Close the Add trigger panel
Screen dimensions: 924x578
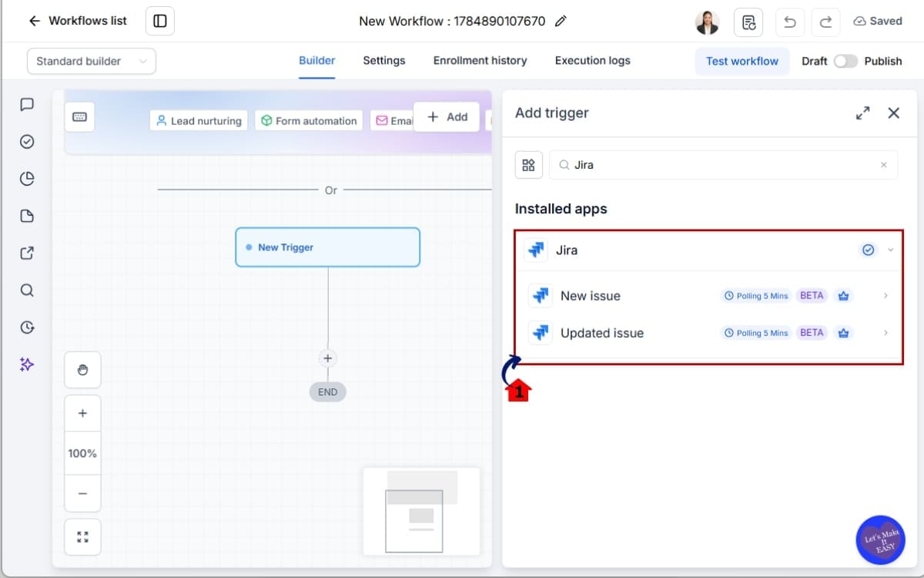pos(893,113)
